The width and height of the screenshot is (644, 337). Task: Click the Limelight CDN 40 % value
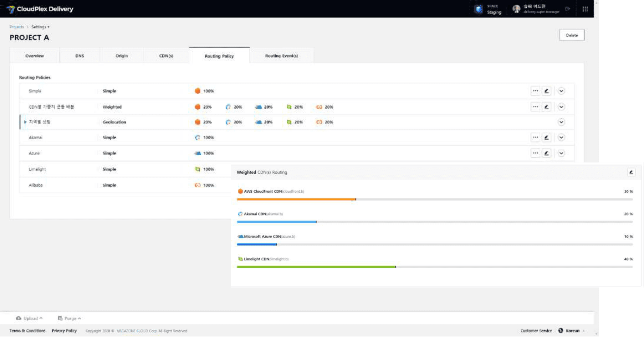(628, 259)
